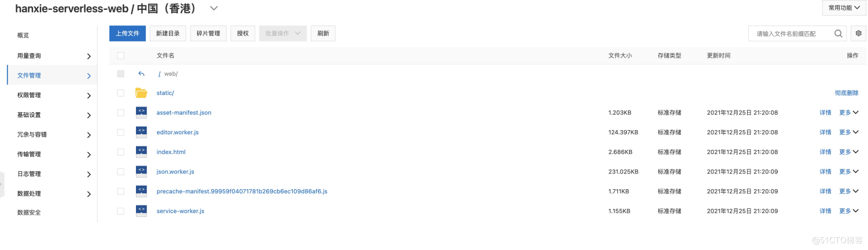Screen dimensions: 868x250
Task: Open 权限管理 in the sidebar
Action: click(x=52, y=95)
